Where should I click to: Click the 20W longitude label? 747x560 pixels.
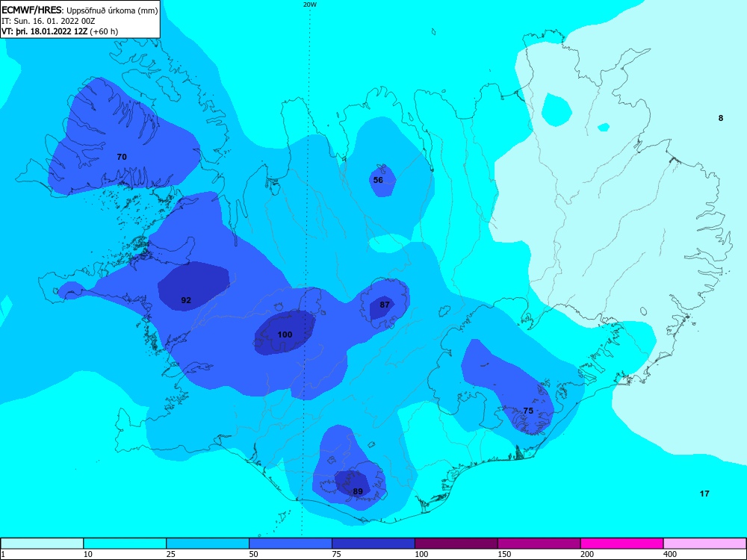coord(310,4)
